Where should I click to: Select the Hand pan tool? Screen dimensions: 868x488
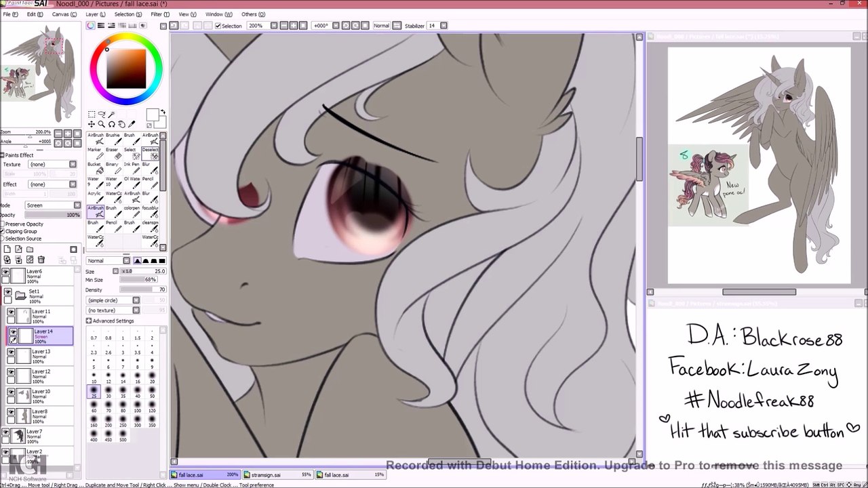click(x=121, y=124)
